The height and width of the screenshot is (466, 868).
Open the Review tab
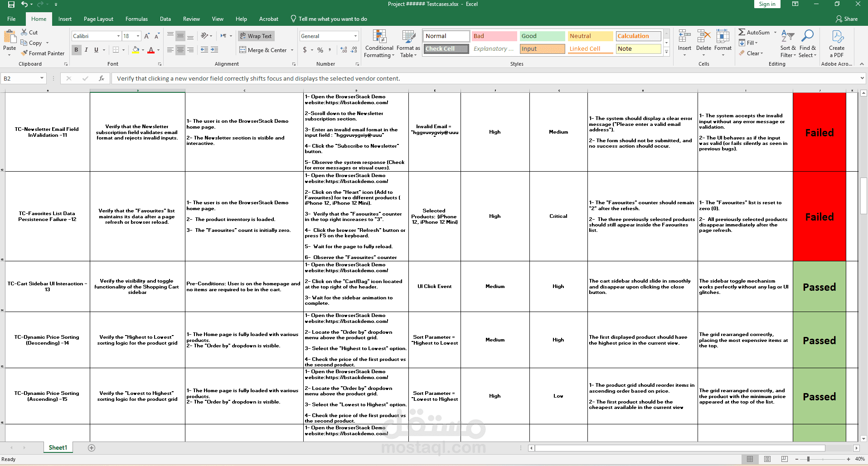coord(191,19)
